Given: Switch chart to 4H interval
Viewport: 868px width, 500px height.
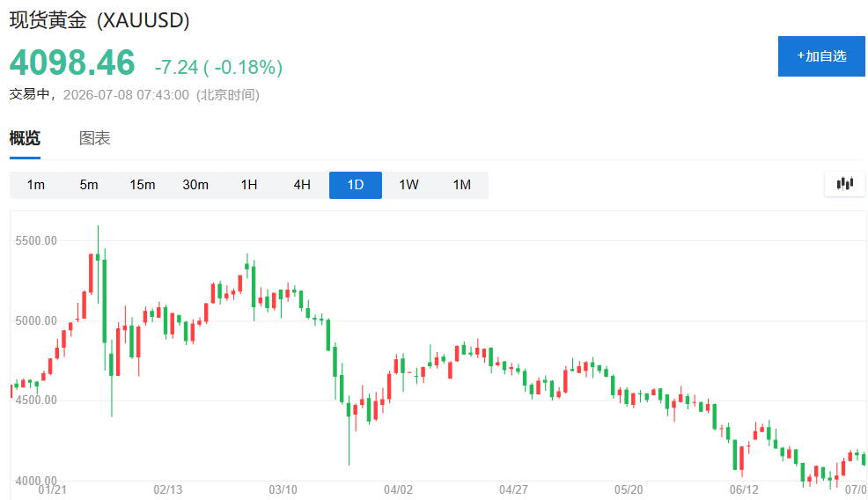Looking at the screenshot, I should click(302, 185).
